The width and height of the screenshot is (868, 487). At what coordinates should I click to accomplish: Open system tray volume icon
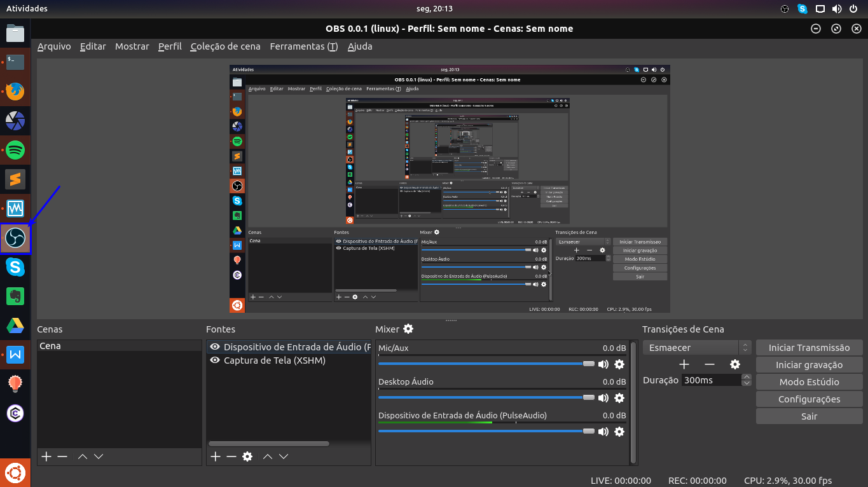click(837, 9)
